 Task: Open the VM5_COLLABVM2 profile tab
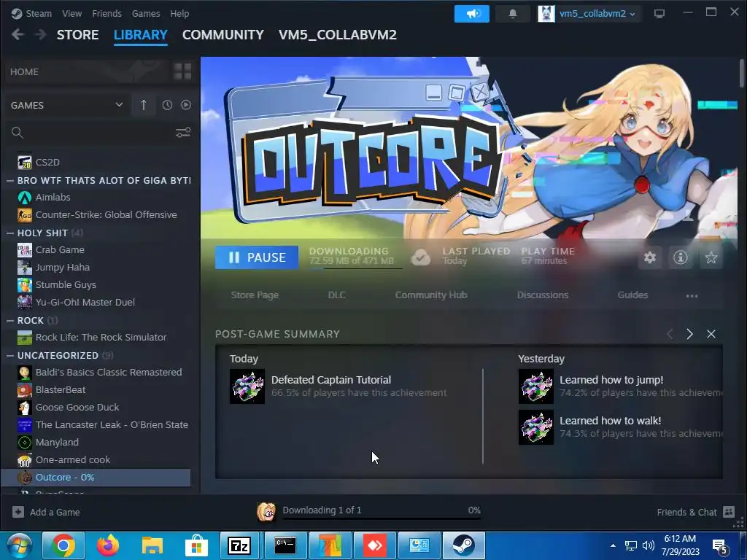(337, 35)
